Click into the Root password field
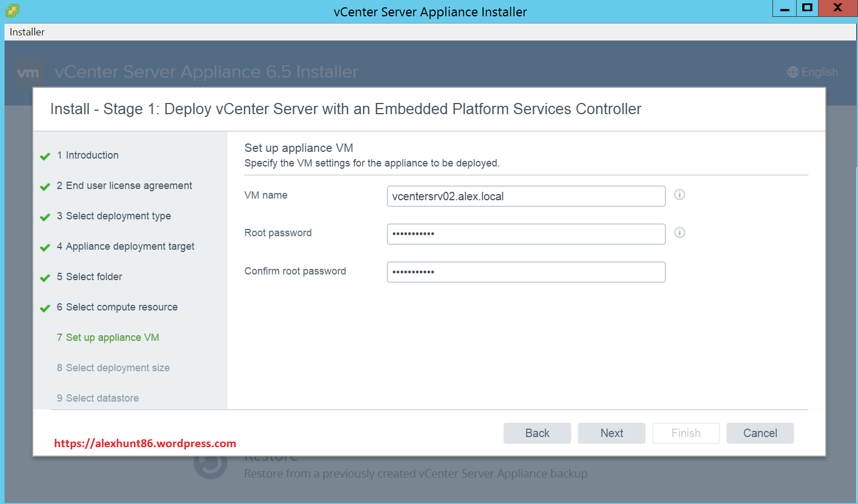This screenshot has width=858, height=504. (x=526, y=234)
